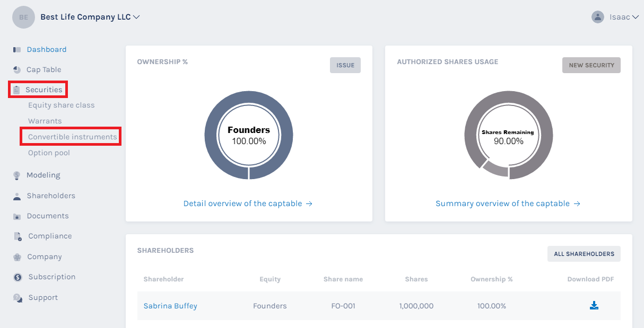Click the 100.00% ownership cell in table

[492, 306]
